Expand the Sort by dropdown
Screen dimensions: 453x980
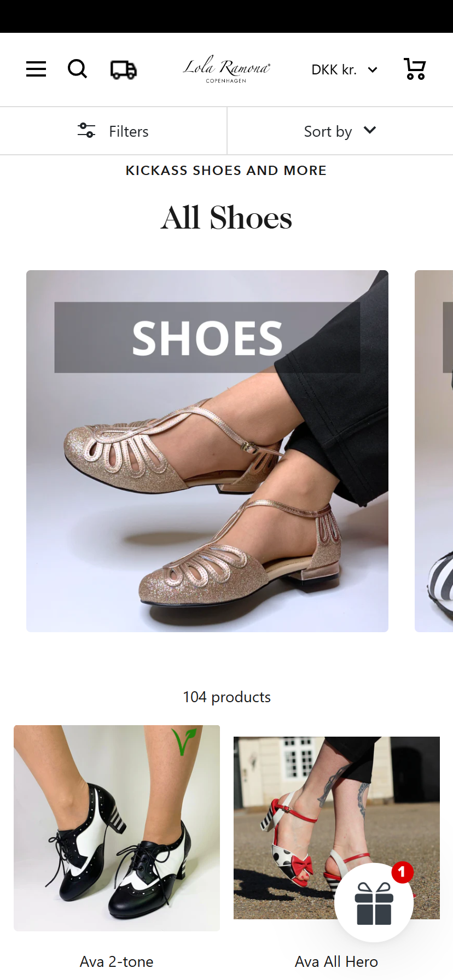(x=340, y=131)
